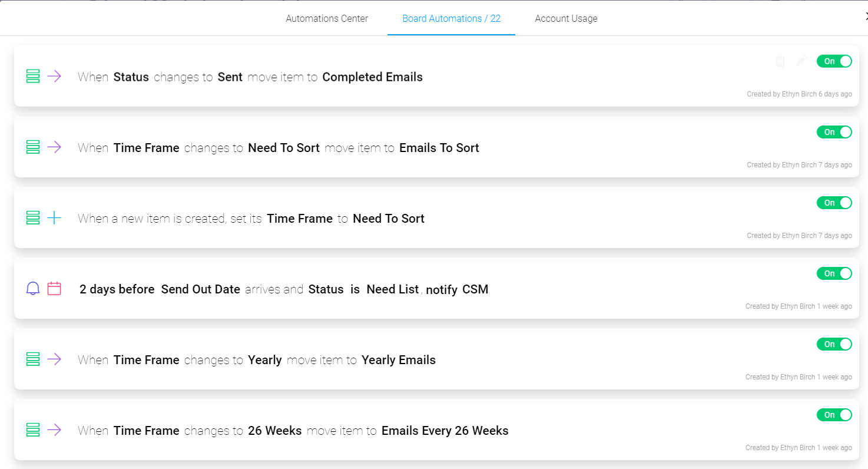Click pencil edit icon on Completed Emails automation

click(x=801, y=61)
